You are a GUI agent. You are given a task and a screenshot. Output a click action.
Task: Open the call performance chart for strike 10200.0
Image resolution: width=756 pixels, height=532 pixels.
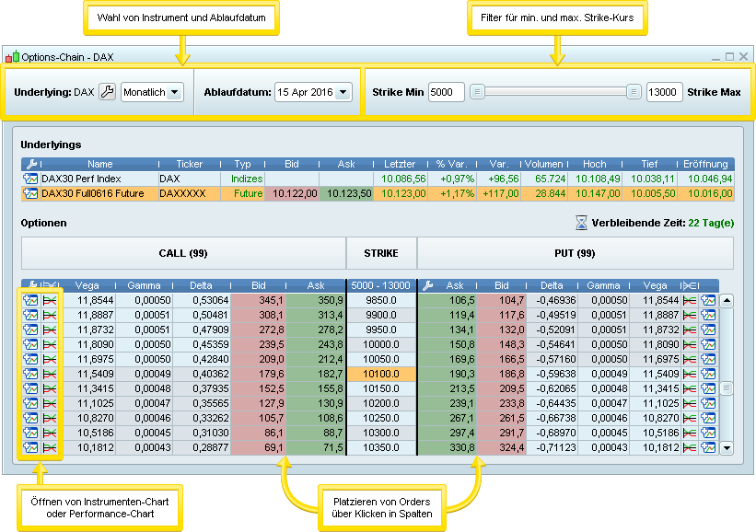click(x=50, y=403)
